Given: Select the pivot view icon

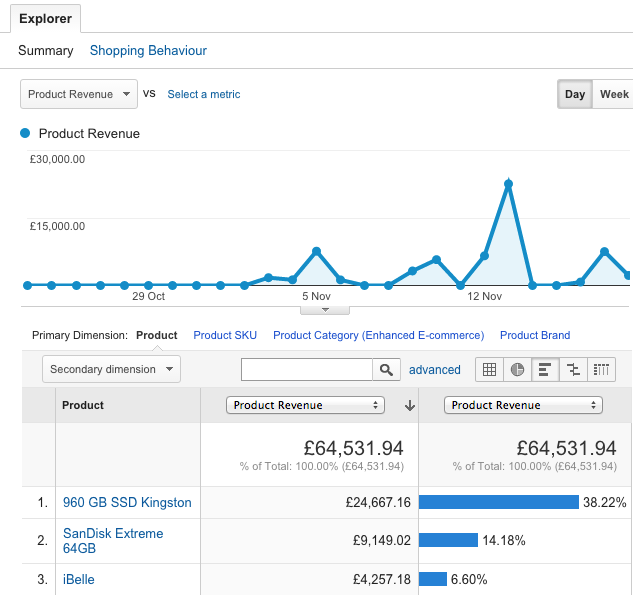Looking at the screenshot, I should 601,370.
